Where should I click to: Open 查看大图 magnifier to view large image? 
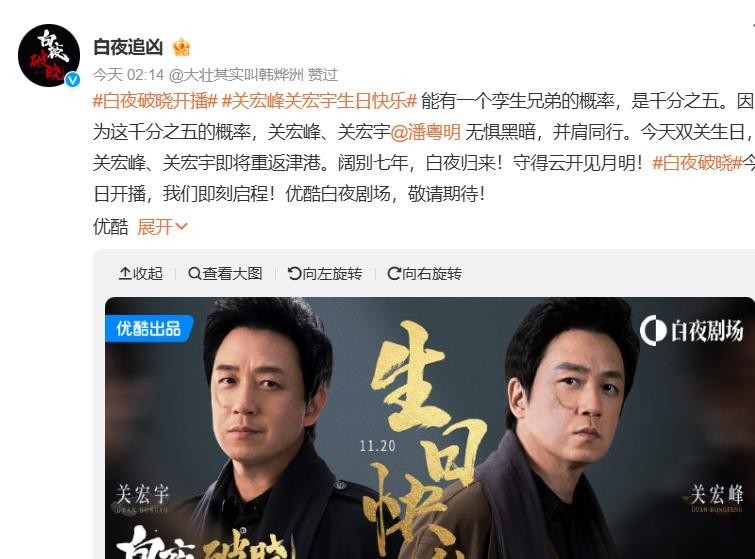225,273
